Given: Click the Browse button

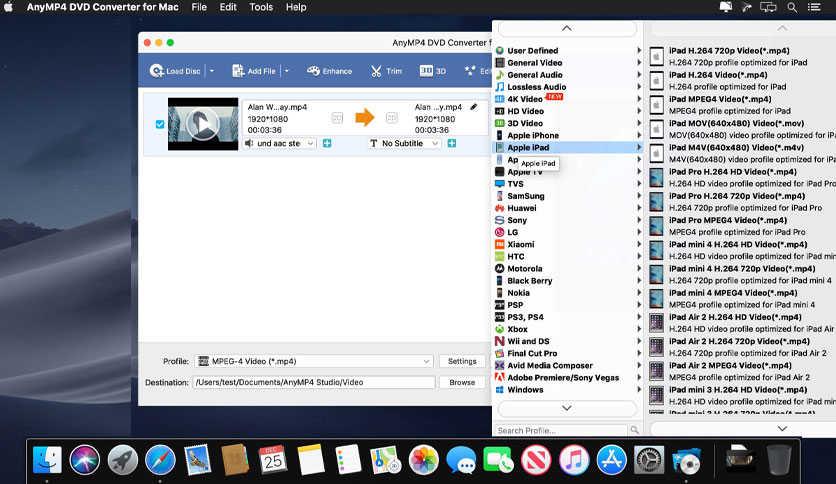Looking at the screenshot, I should [x=462, y=382].
